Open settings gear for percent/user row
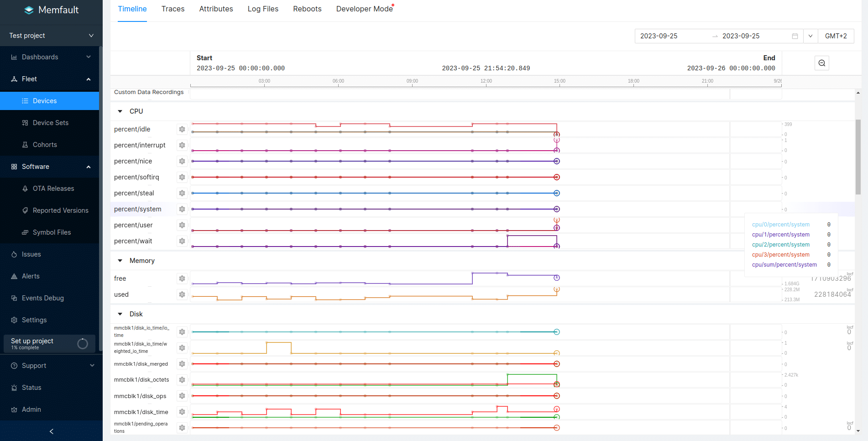The image size is (868, 441). click(182, 225)
